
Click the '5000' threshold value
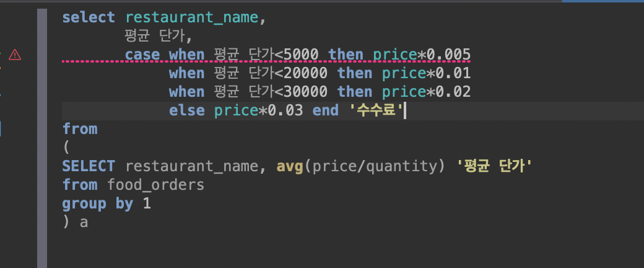tap(302, 55)
